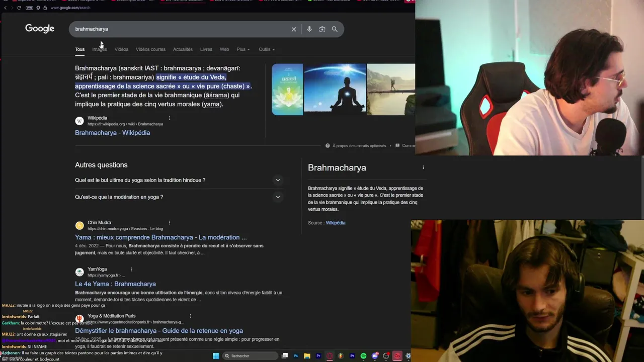644x362 pixels.
Task: Open more options beside the Wikipédia source
Action: pos(170,118)
